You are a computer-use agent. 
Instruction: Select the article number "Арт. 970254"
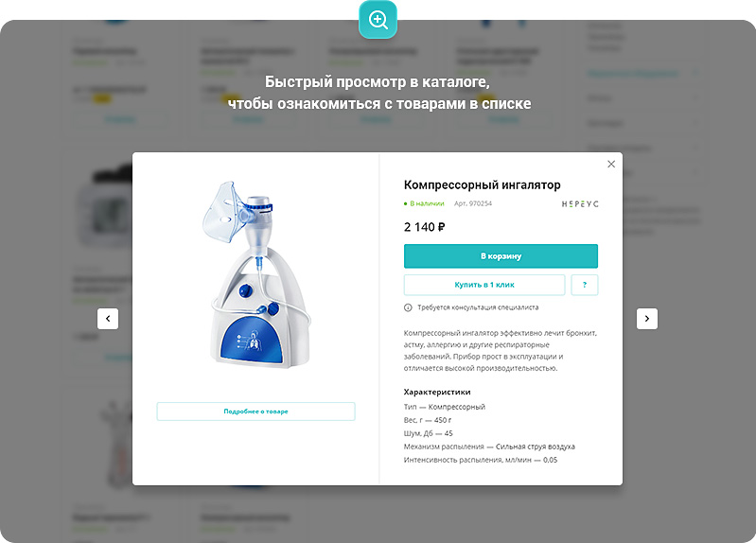pyautogui.click(x=472, y=203)
